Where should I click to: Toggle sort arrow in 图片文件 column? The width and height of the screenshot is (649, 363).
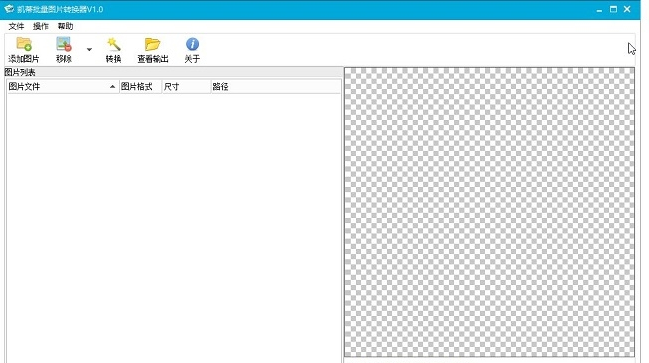(x=112, y=87)
